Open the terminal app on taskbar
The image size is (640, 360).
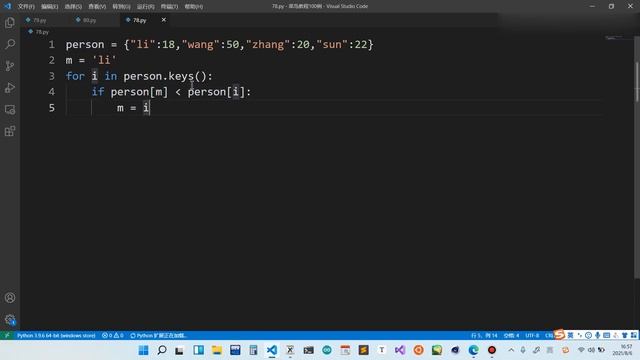309,350
